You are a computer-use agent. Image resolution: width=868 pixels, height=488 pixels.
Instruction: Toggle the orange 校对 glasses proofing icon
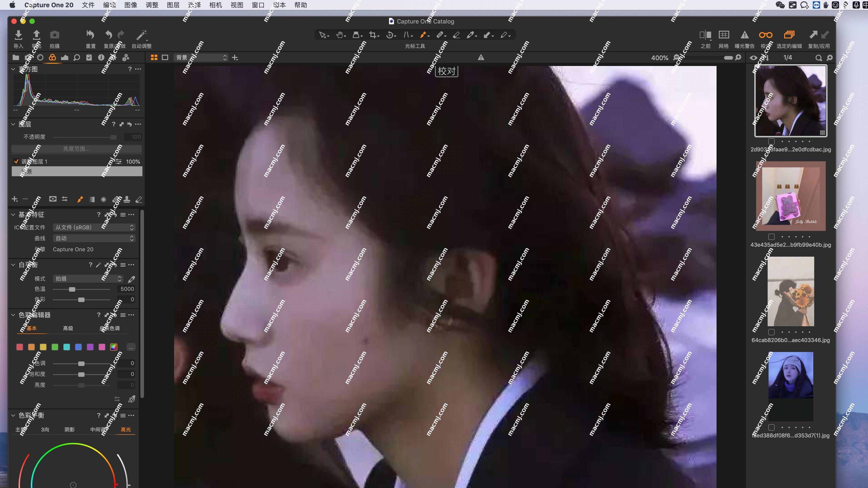pos(766,35)
